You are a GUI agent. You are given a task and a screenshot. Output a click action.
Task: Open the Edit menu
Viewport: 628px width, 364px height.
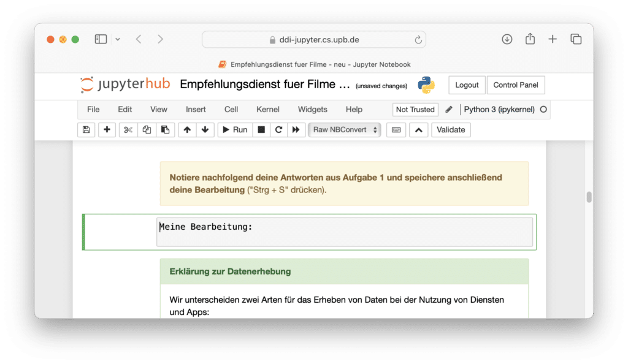(x=124, y=109)
